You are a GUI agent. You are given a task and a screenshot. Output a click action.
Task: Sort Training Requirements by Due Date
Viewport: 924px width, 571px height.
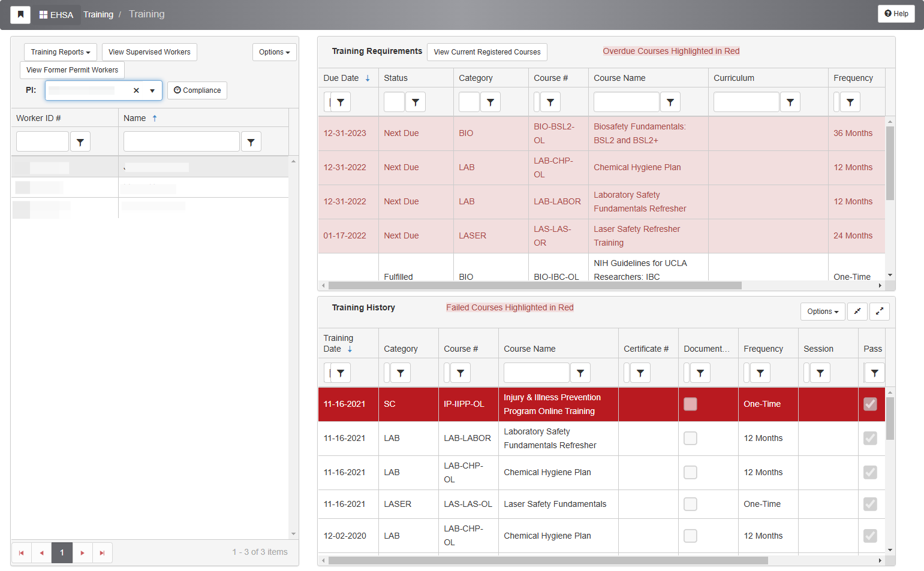(x=347, y=78)
